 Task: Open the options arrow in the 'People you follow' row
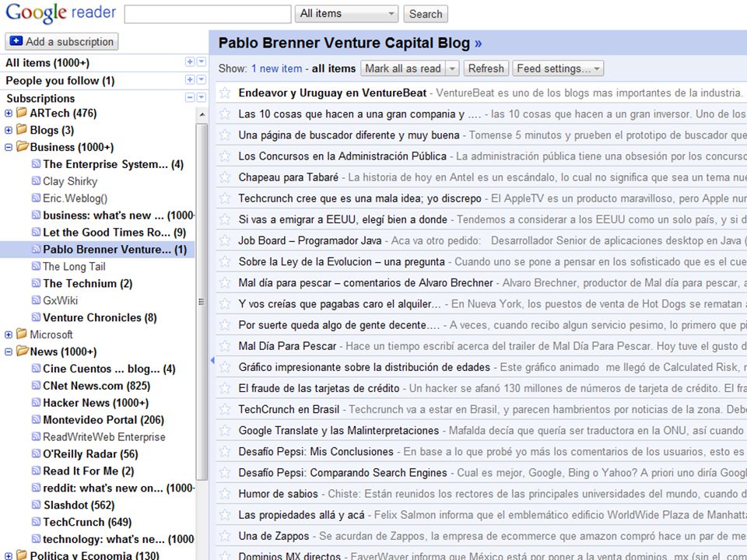click(x=202, y=79)
